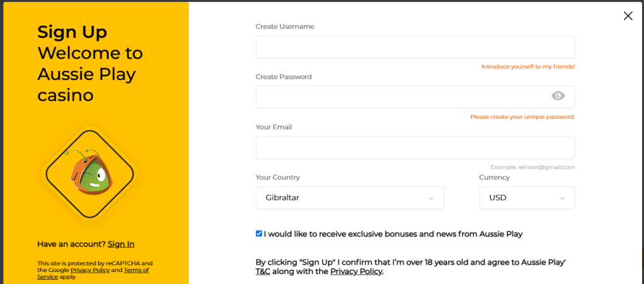
Task: Focus the Create Username input field
Action: point(415,46)
